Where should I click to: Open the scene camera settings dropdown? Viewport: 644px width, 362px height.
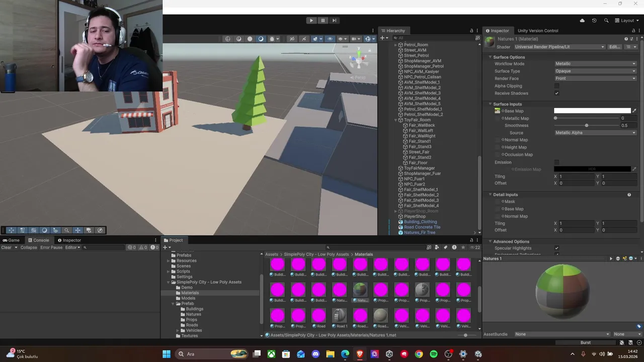click(x=356, y=39)
